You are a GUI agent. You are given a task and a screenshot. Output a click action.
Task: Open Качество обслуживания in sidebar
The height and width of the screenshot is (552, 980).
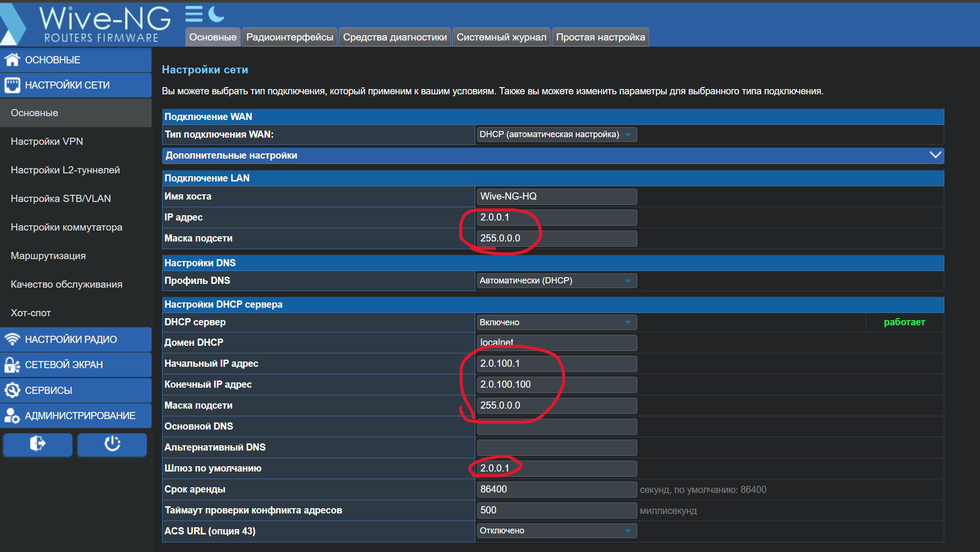click(76, 284)
